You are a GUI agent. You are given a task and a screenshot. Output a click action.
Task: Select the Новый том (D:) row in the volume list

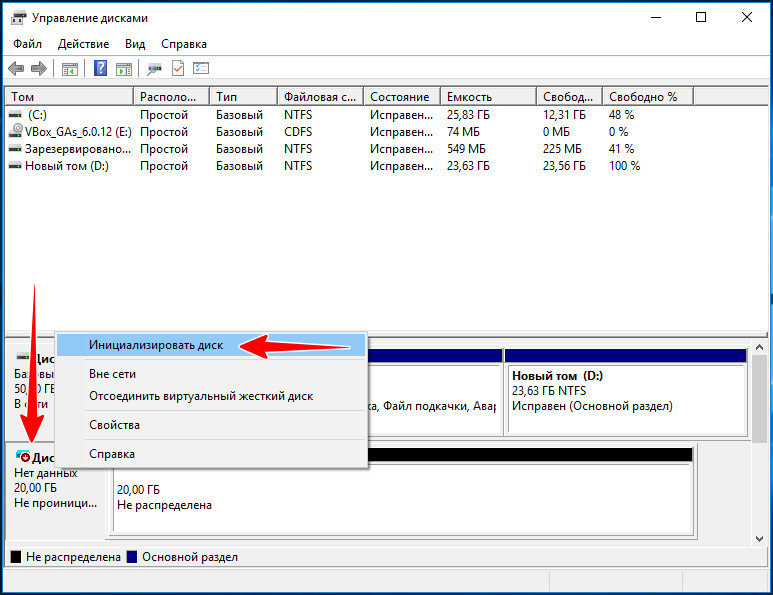point(65,166)
